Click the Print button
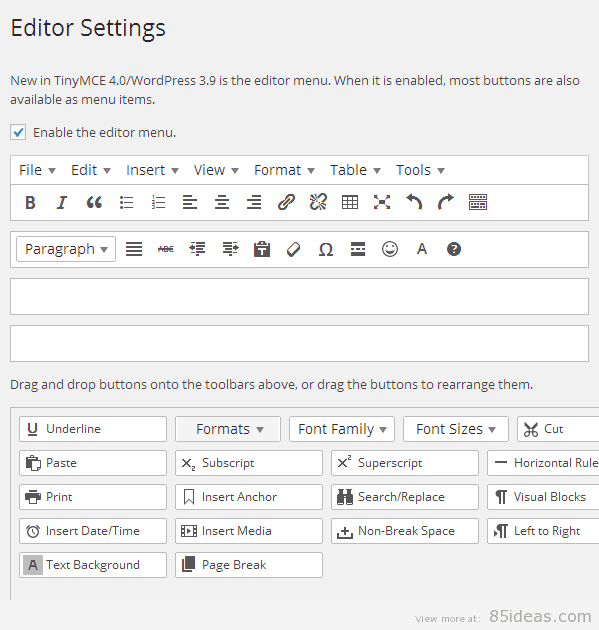The width and height of the screenshot is (599, 630). point(93,497)
